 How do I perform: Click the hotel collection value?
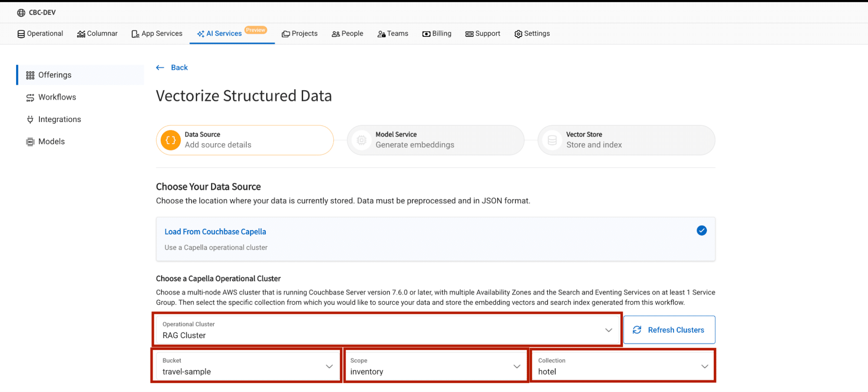(547, 372)
